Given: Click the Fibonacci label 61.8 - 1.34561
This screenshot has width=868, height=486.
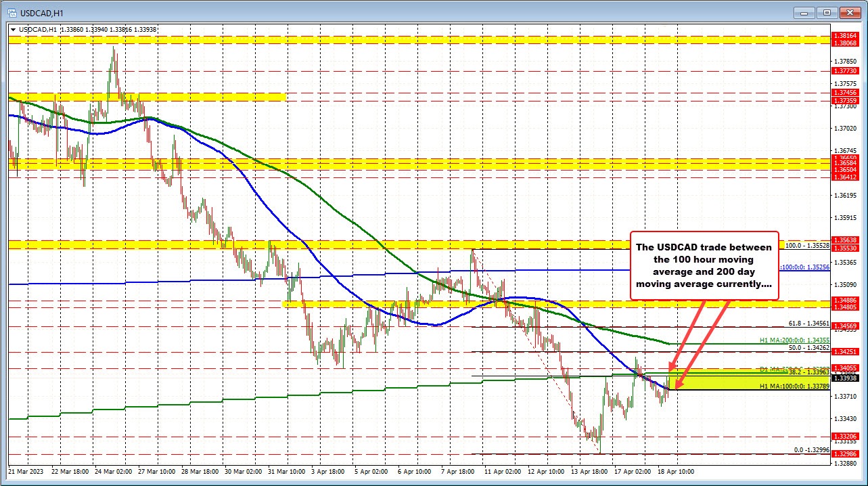Looking at the screenshot, I should coord(809,324).
